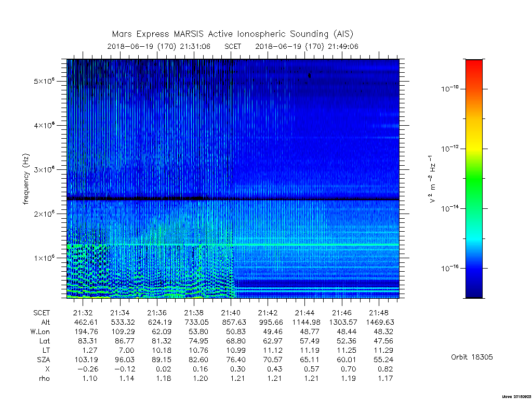Click the rho row header
The width and height of the screenshot is (532, 399).
click(x=45, y=378)
